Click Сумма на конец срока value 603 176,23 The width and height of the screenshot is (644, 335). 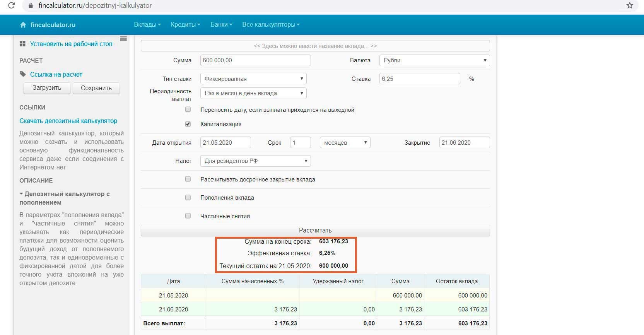[333, 241]
